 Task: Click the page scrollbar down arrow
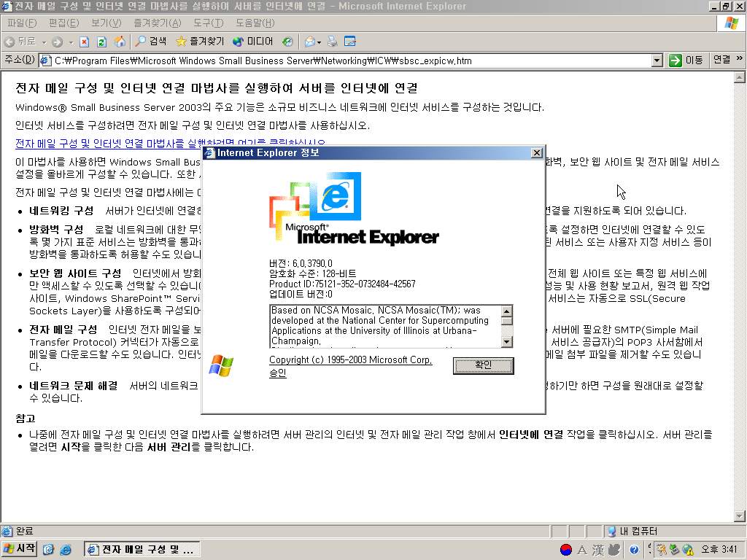[740, 516]
